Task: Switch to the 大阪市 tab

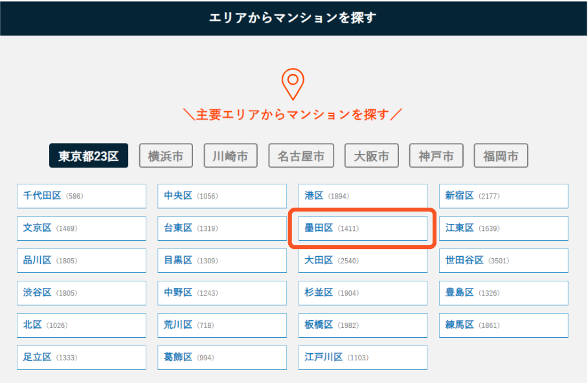Action: point(371,155)
